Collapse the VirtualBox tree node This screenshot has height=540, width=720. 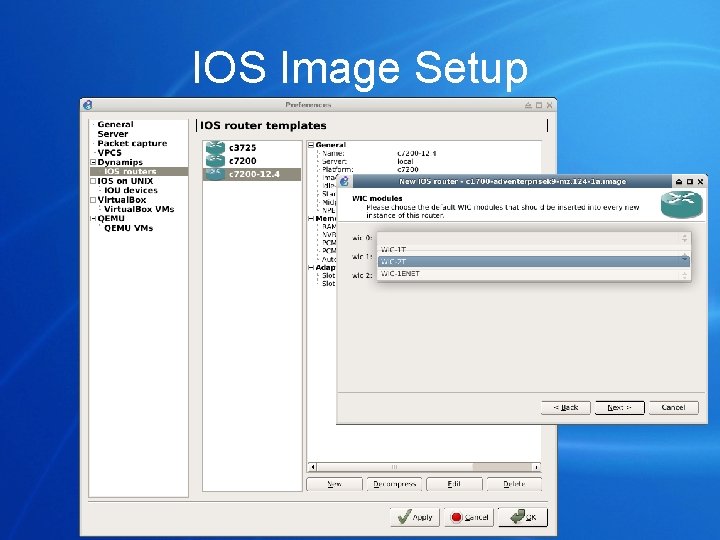click(93, 200)
